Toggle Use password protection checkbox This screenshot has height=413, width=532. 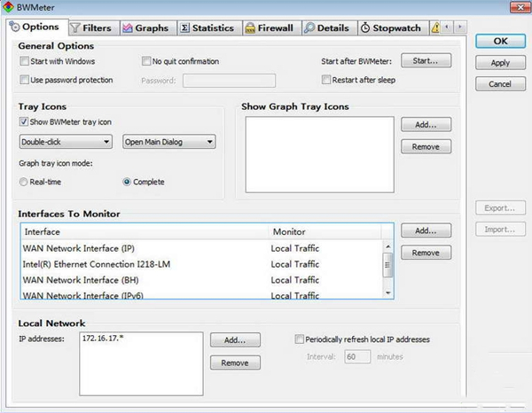point(25,81)
